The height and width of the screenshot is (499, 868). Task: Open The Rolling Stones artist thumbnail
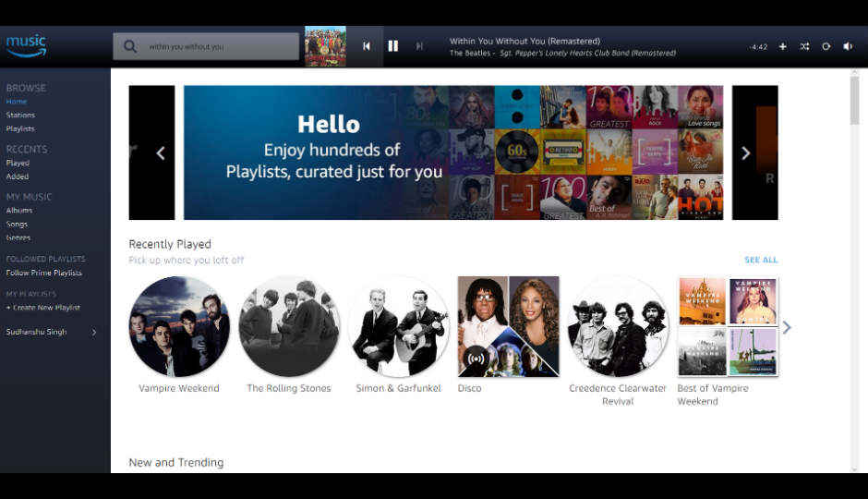pyautogui.click(x=289, y=327)
